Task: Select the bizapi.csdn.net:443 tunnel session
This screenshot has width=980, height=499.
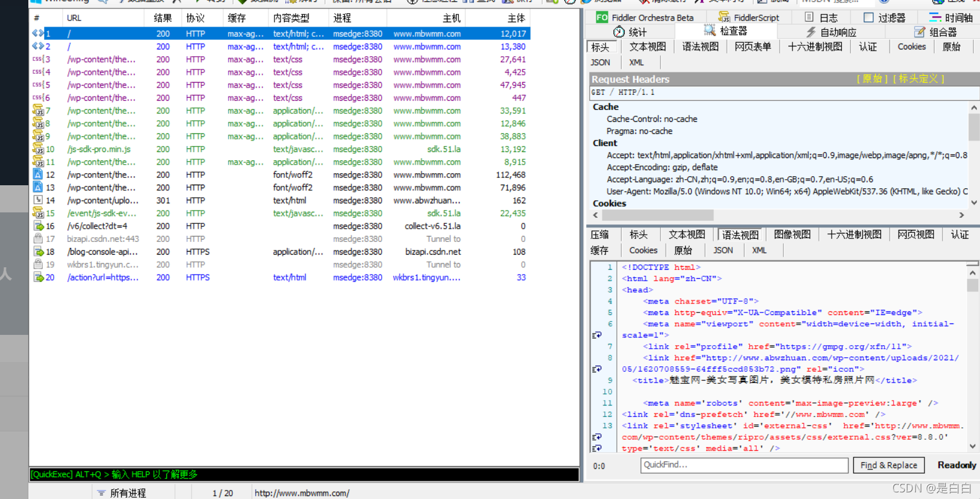Action: [280, 239]
